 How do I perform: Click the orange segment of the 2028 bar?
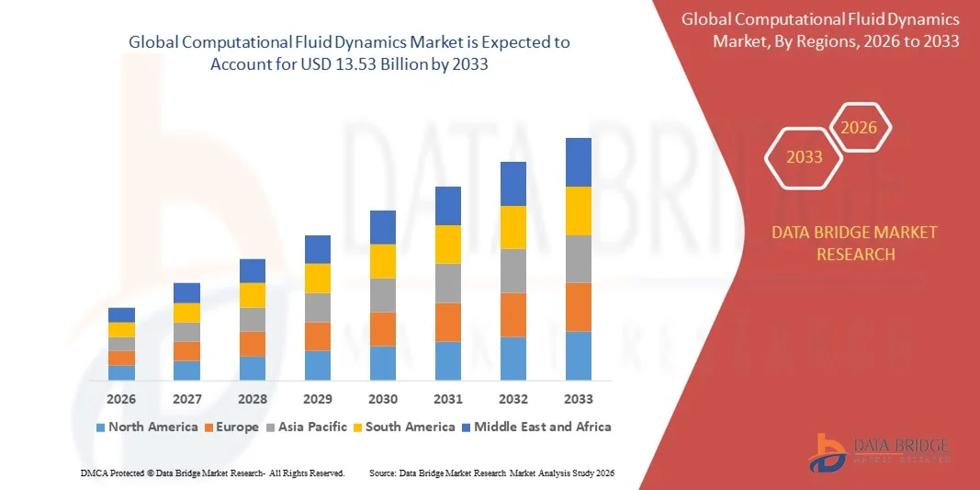[252, 344]
